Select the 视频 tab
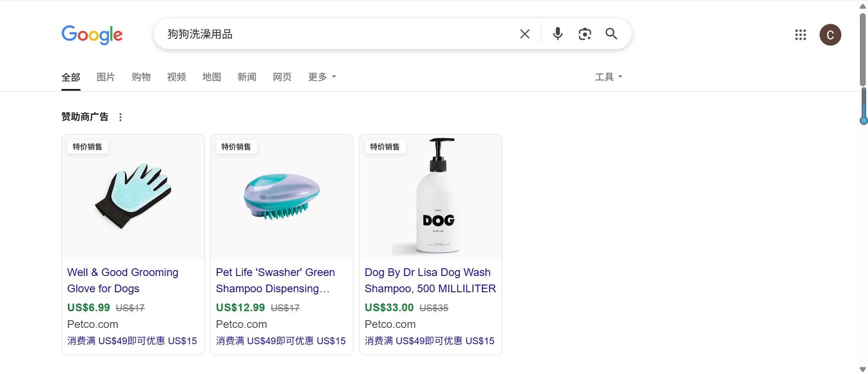868x374 pixels. pos(176,77)
